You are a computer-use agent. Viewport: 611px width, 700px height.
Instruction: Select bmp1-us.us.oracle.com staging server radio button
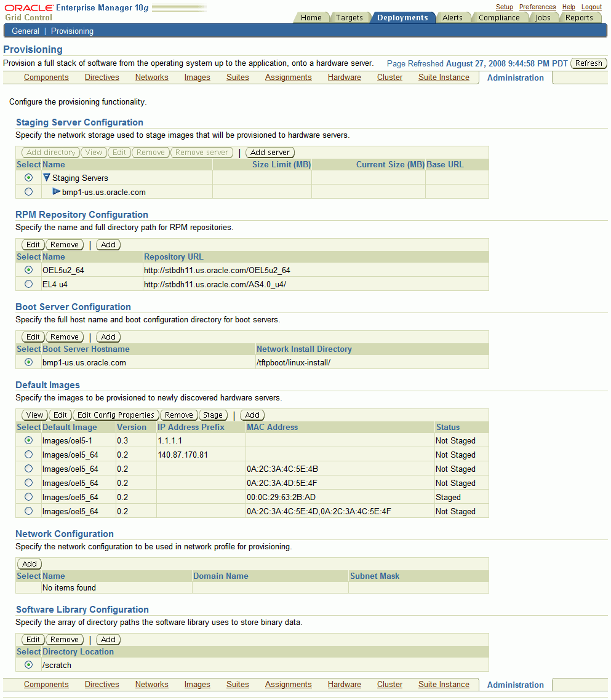click(28, 191)
